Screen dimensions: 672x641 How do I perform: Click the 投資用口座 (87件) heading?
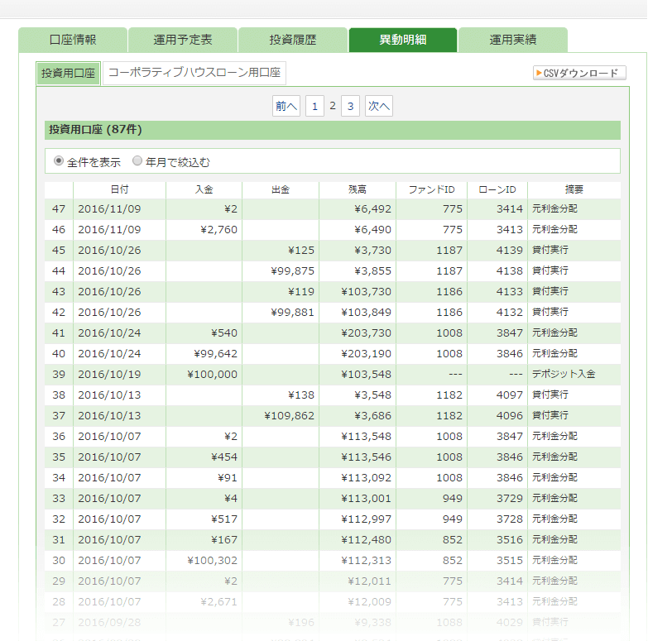(x=95, y=129)
